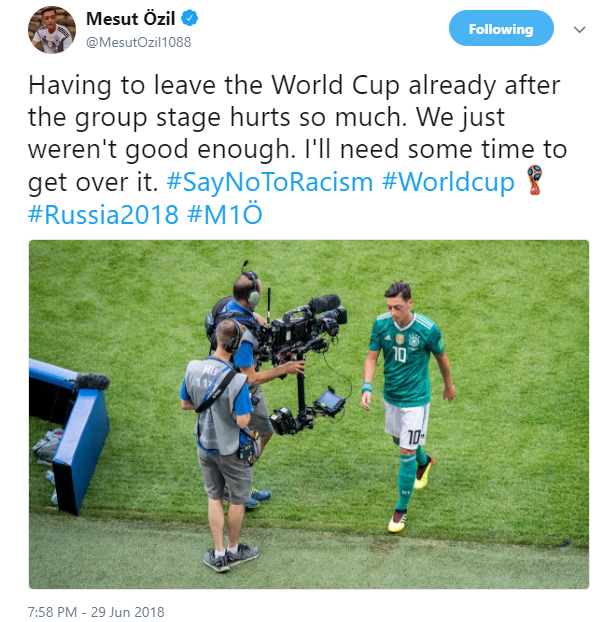Open the tweet options chevron menu

click(x=579, y=30)
